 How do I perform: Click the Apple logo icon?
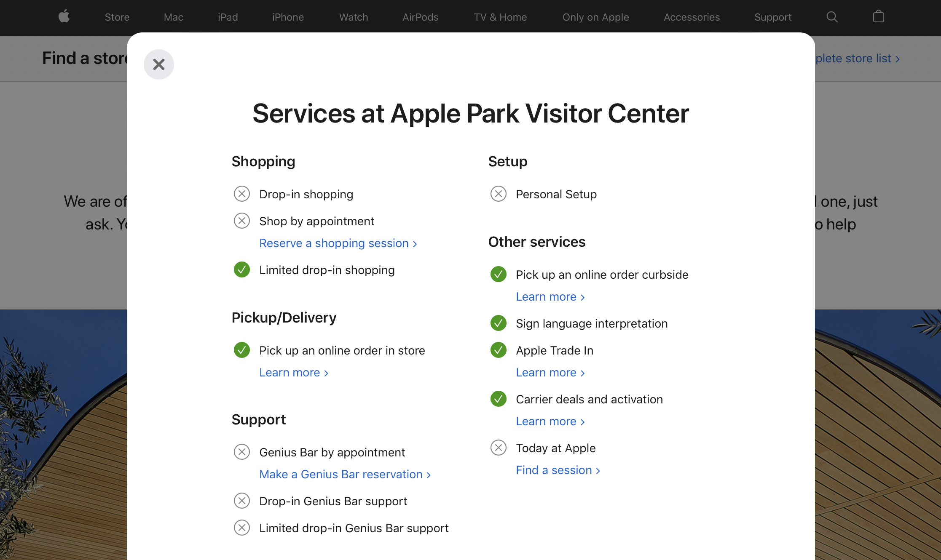64,17
